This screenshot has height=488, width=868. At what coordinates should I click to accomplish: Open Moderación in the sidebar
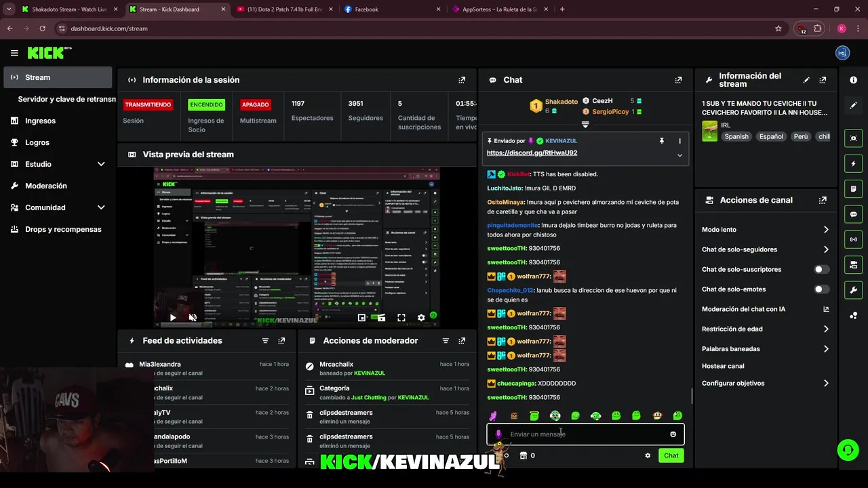(58, 186)
